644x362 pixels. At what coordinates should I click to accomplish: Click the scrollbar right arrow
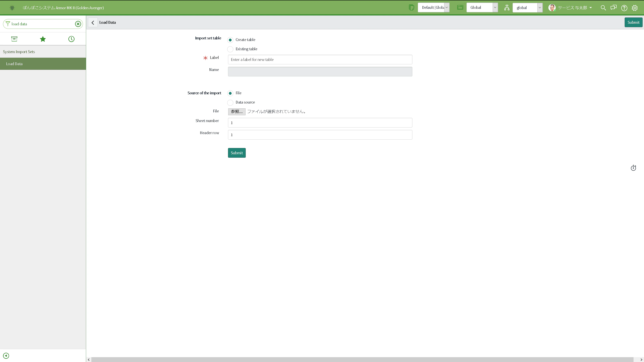[641, 360]
